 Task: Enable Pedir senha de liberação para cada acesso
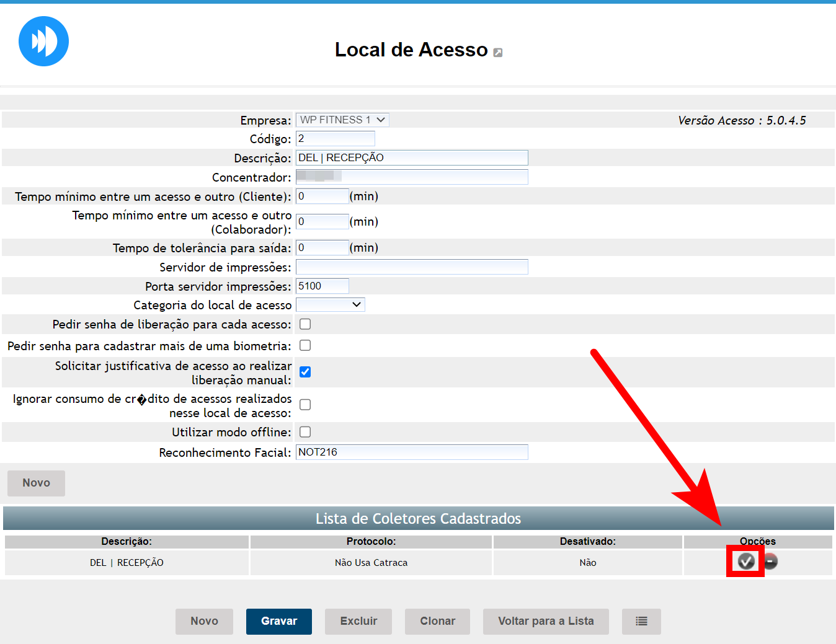point(305,324)
